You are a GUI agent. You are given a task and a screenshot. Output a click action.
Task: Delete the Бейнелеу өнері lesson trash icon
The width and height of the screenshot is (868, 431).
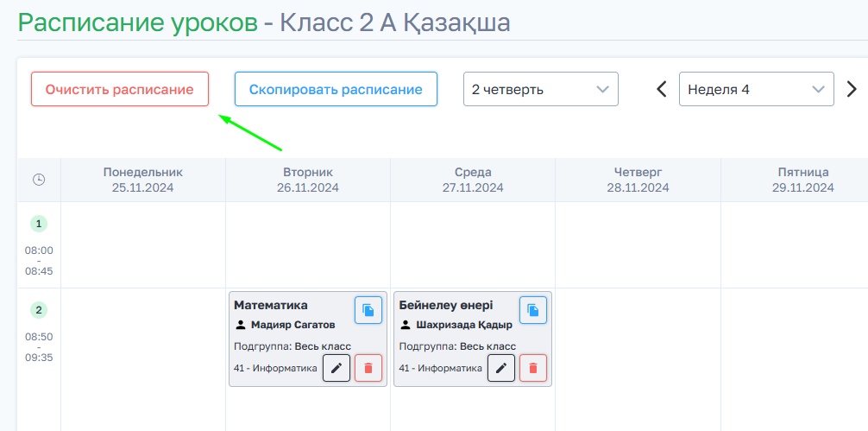pos(533,368)
